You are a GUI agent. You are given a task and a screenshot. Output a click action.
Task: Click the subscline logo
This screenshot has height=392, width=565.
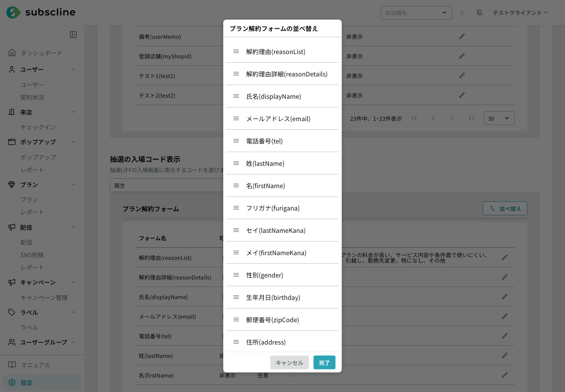(x=41, y=13)
